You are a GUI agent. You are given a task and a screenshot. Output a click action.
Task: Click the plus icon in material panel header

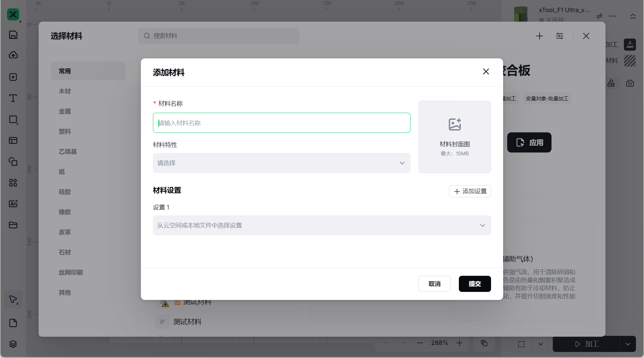click(x=539, y=36)
